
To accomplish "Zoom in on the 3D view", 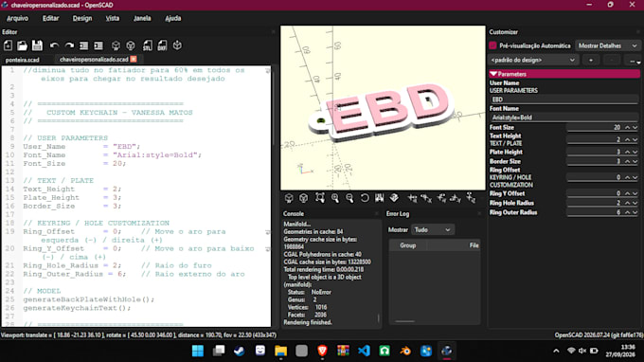I will tap(335, 198).
